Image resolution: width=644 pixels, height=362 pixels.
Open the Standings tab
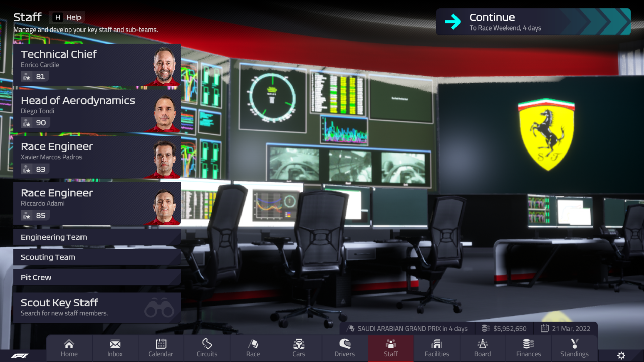click(x=574, y=348)
